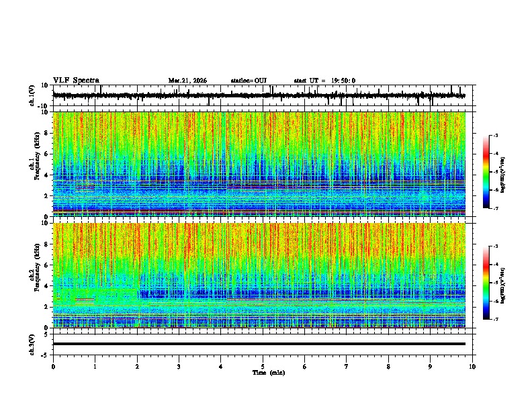The image size is (532, 411).
Task: Click the "-7" label on ch.1 colorbar
Action: point(495,208)
